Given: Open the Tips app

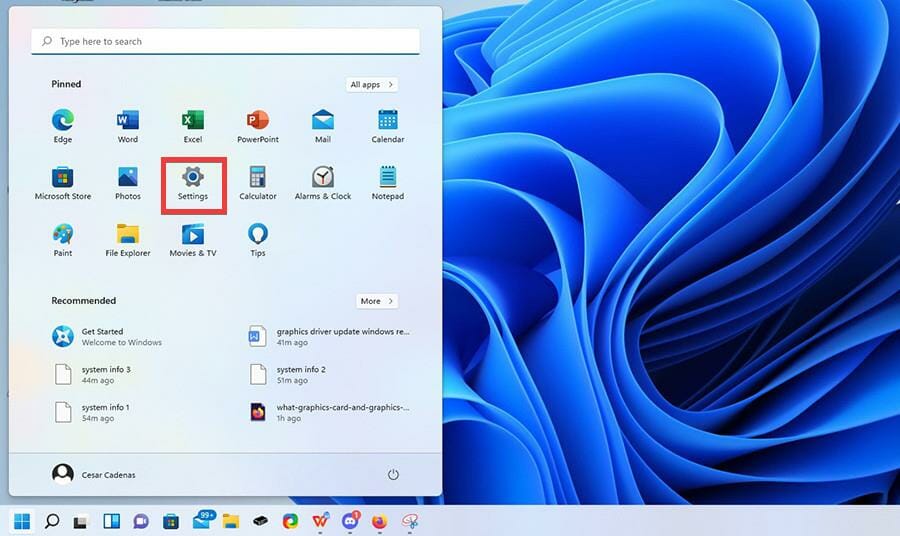Looking at the screenshot, I should [x=258, y=240].
